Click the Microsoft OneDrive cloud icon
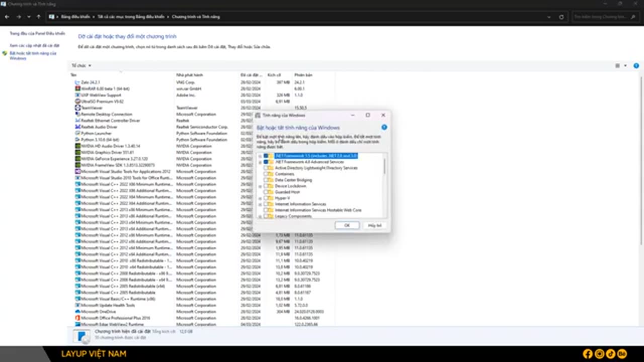Image resolution: width=644 pixels, height=362 pixels. tap(77, 311)
